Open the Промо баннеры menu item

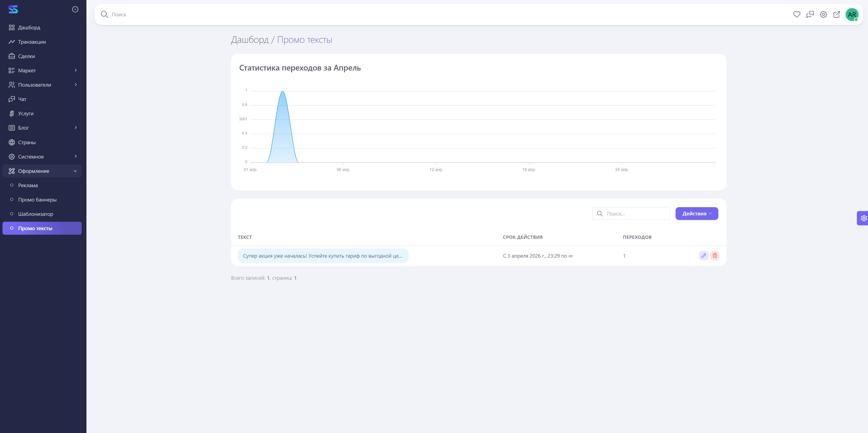(37, 199)
